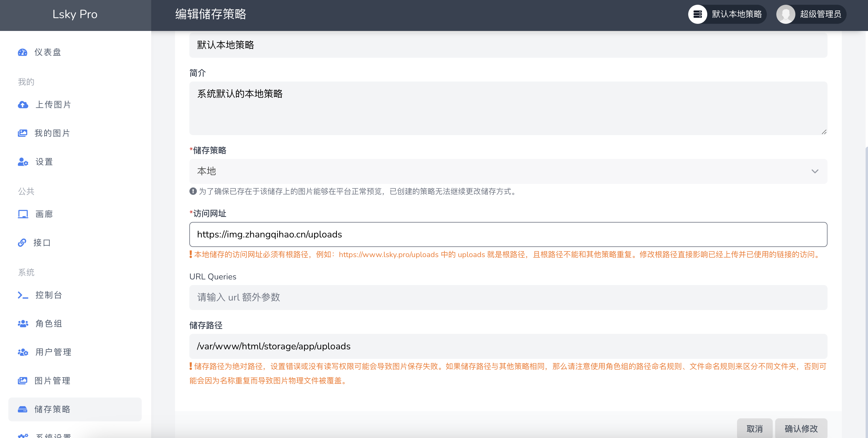Click the 访问网址 URL input field
Screen dimensions: 868x438
tap(508, 234)
